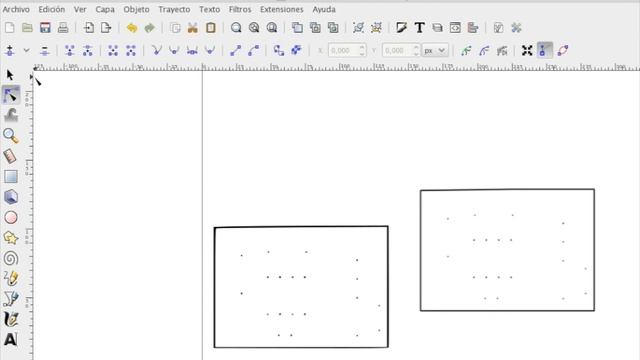Open the Filtros menu

(x=240, y=9)
